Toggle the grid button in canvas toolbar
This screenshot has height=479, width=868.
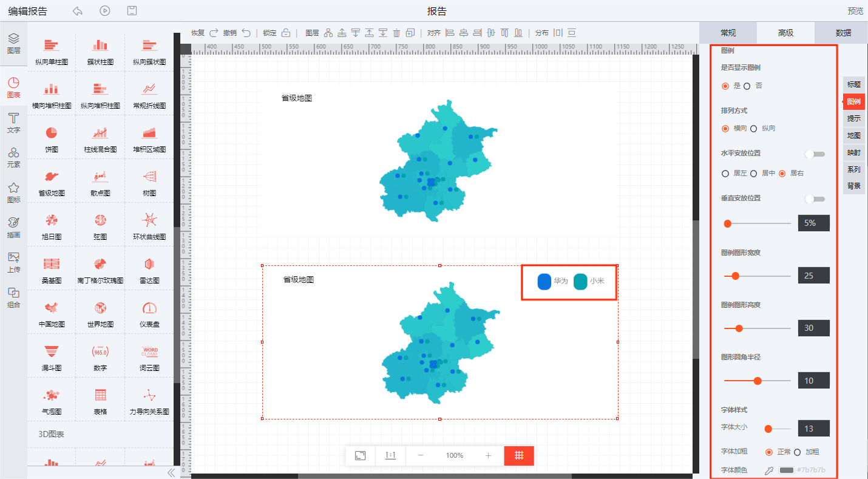pyautogui.click(x=519, y=455)
